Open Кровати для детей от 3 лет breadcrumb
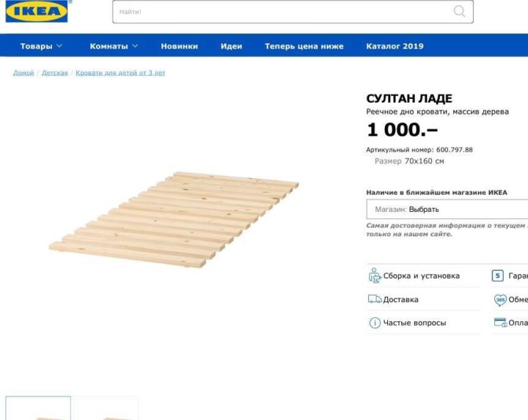 pyautogui.click(x=120, y=73)
